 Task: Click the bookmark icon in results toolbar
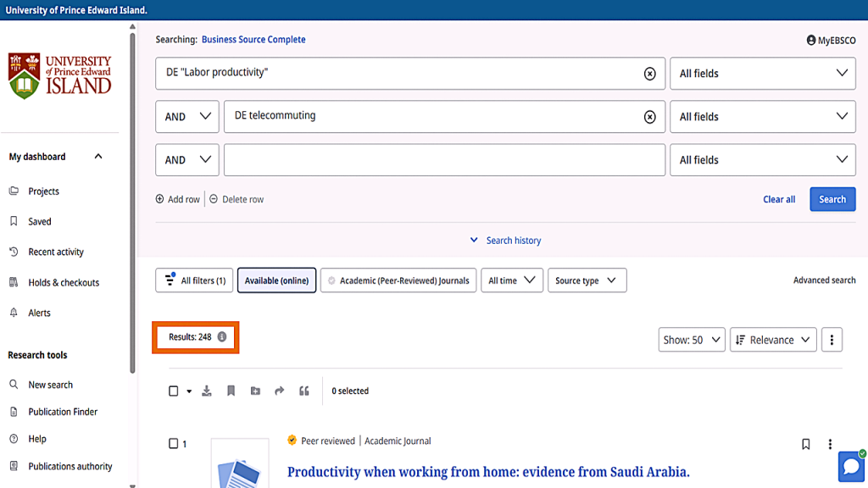[x=231, y=391]
